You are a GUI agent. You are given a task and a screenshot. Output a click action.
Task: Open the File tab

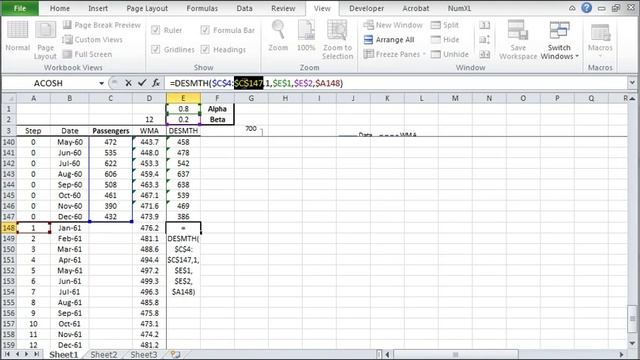click(20, 8)
